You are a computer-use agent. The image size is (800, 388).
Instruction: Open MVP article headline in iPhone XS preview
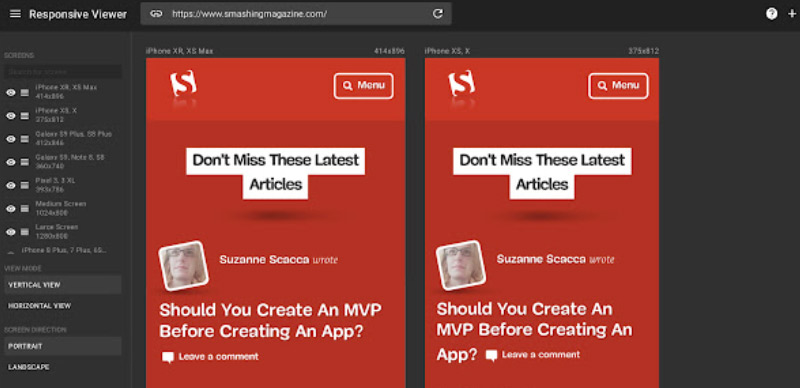click(534, 331)
